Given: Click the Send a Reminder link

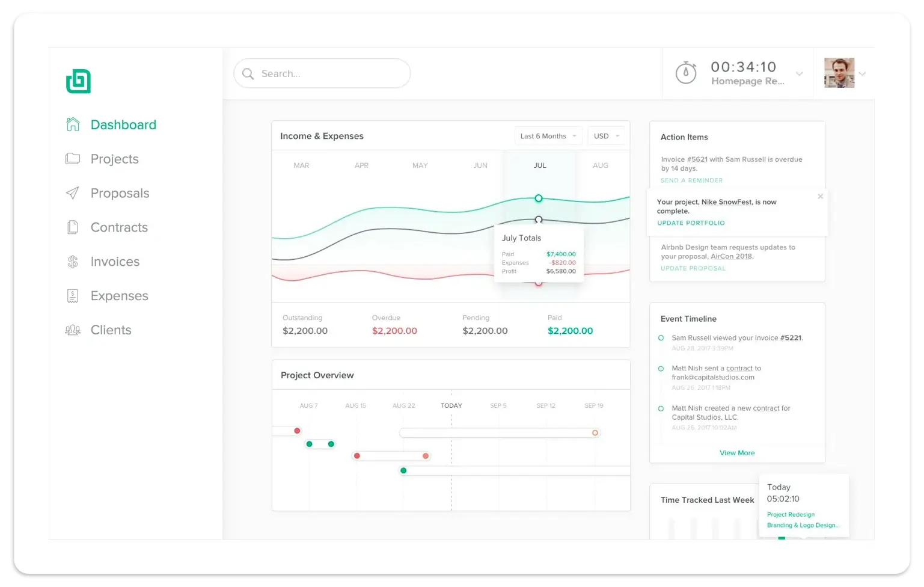Looking at the screenshot, I should [691, 180].
